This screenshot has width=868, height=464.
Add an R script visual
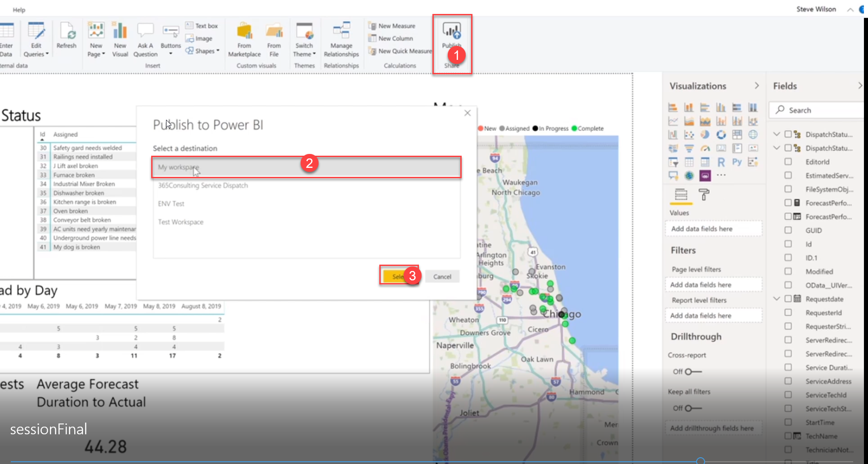(x=721, y=162)
